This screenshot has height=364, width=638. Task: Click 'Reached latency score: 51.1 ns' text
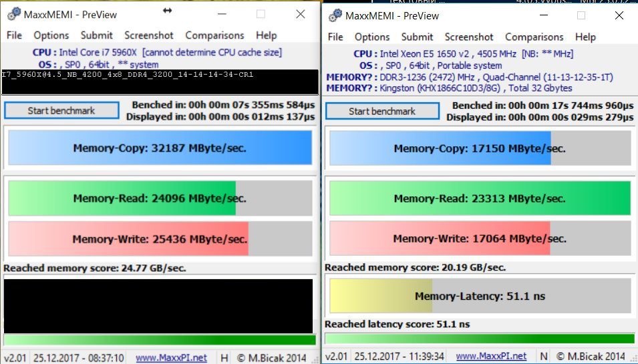[x=397, y=324]
